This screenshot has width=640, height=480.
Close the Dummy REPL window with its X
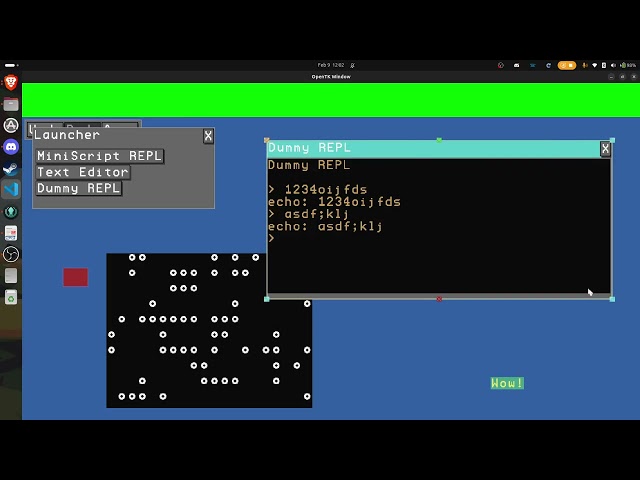pyautogui.click(x=605, y=149)
